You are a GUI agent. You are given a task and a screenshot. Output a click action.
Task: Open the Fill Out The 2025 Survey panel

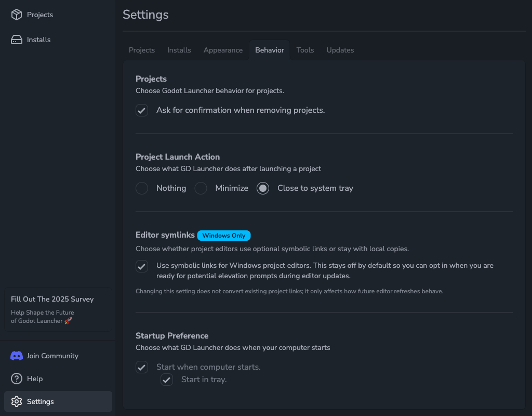click(58, 309)
